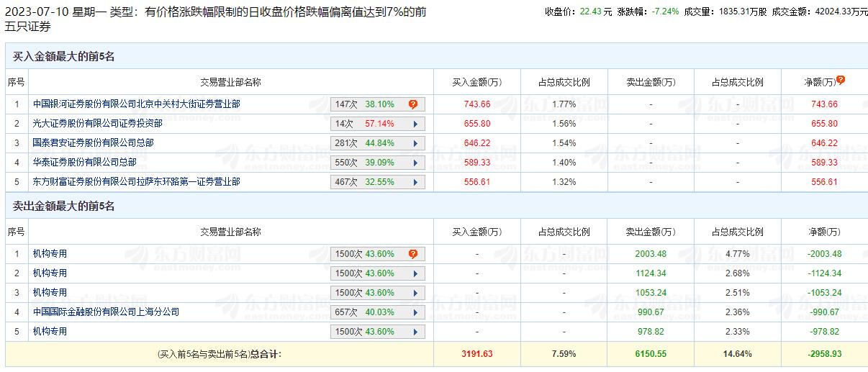Click arrow icon in 国泰君安证券 row
Screen dimensions: 868x372
pyautogui.click(x=415, y=143)
